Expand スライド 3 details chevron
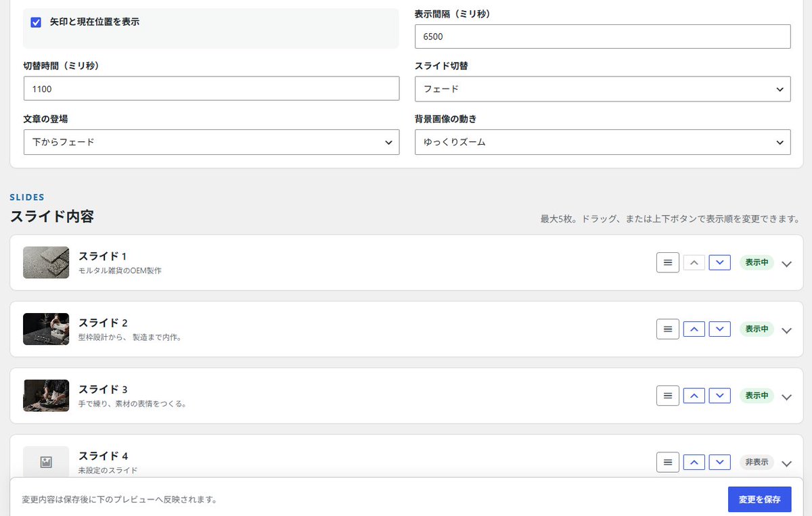Viewport: 812px width, 516px height. pyautogui.click(x=786, y=397)
